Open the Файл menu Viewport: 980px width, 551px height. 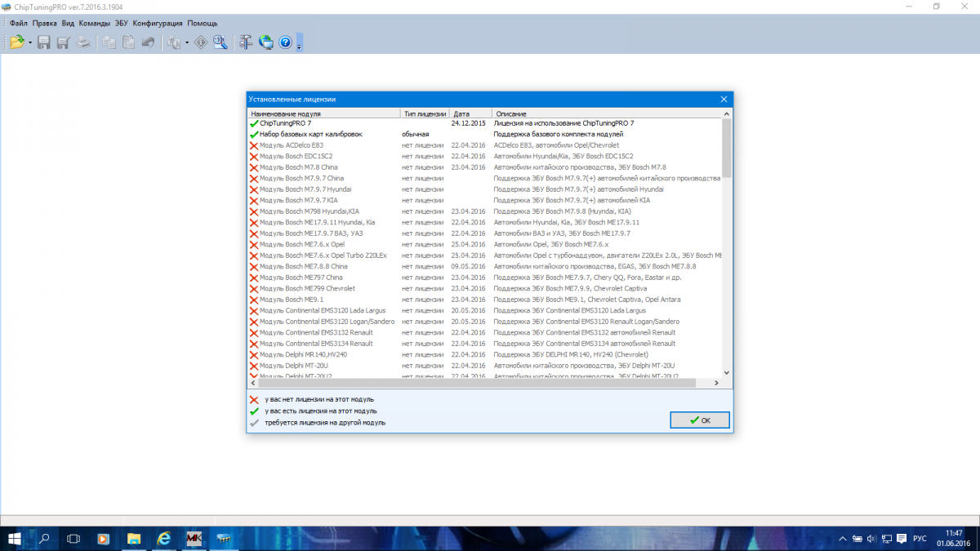[x=19, y=23]
